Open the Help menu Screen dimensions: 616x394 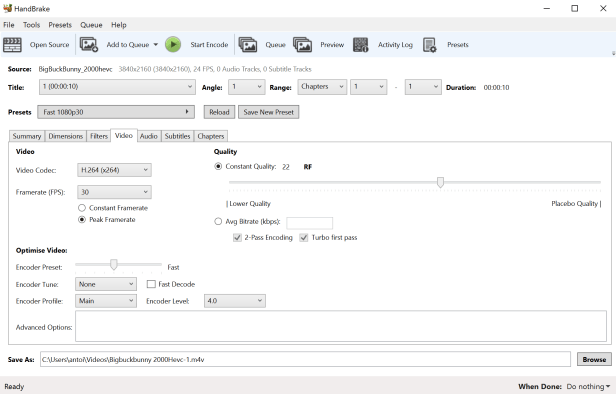[x=119, y=25]
